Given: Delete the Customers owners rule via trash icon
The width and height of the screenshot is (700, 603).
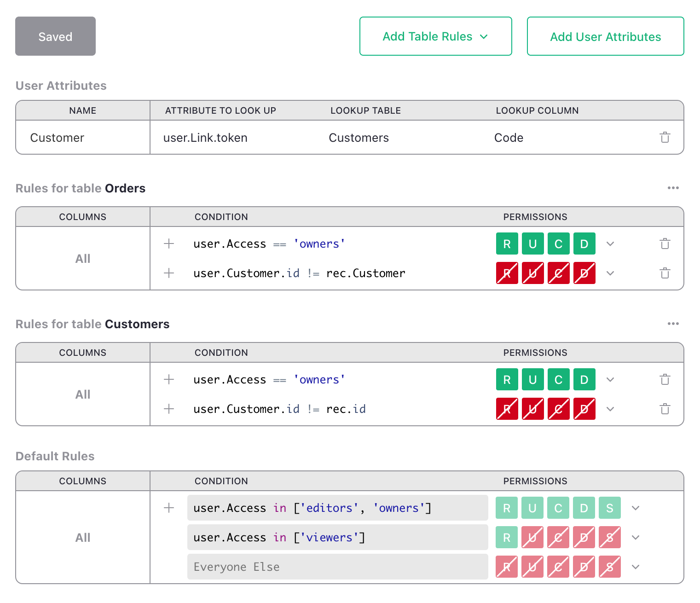Looking at the screenshot, I should (x=665, y=380).
